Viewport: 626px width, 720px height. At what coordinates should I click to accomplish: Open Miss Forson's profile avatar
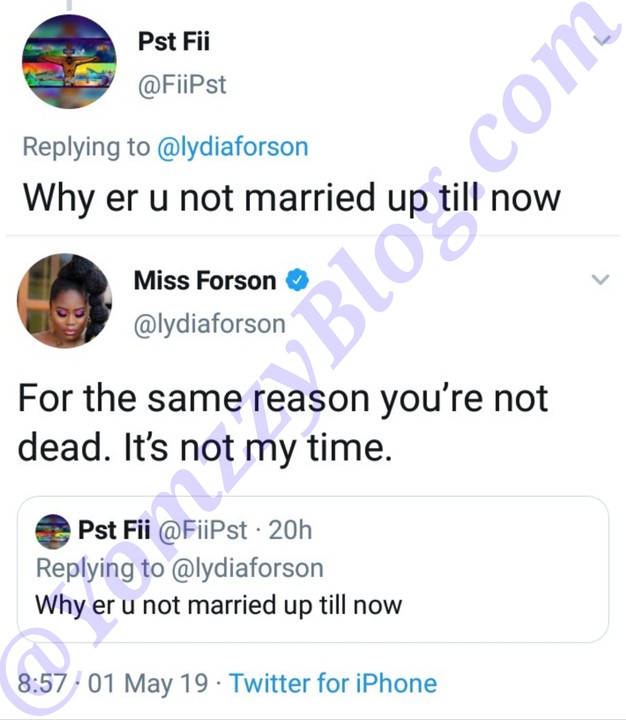coord(65,301)
